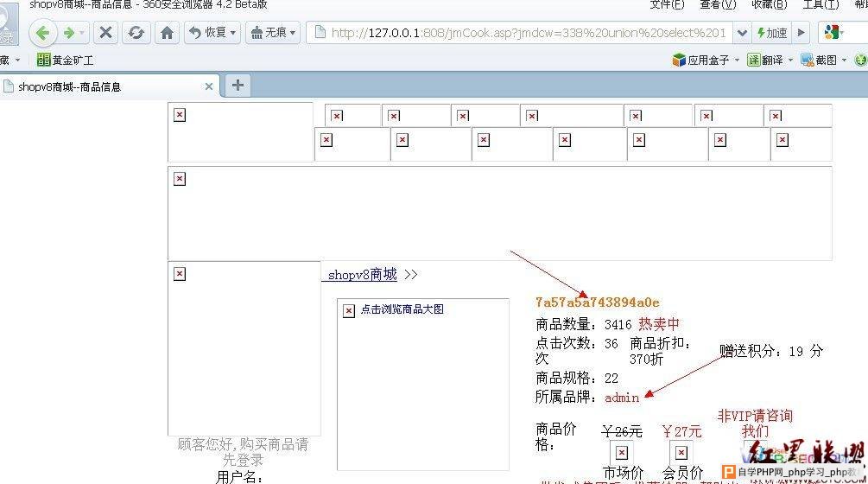The width and height of the screenshot is (868, 484).
Task: Open the 工具 menu
Action: point(820,4)
